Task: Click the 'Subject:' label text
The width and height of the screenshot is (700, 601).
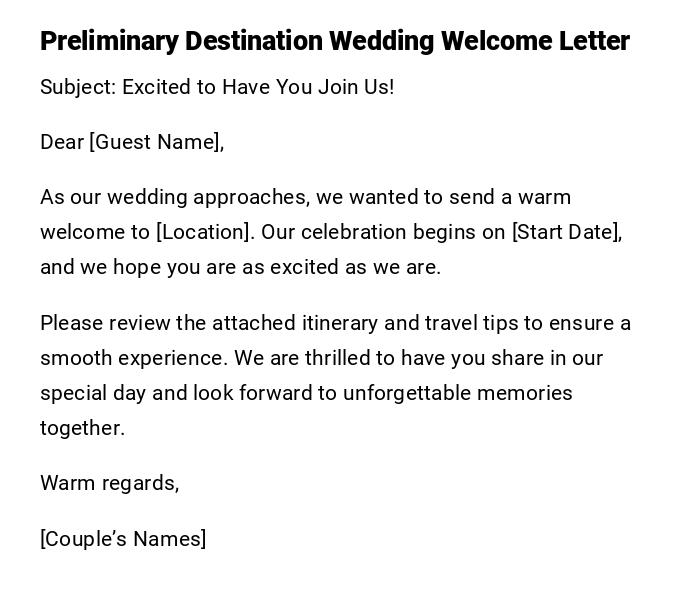Action: [77, 87]
